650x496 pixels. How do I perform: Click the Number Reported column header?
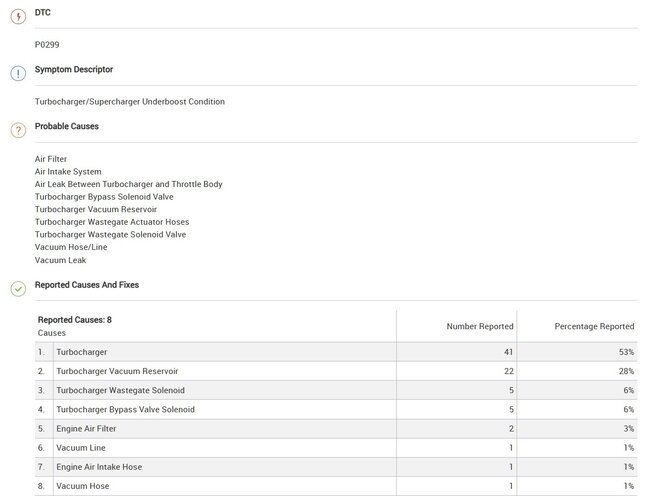(x=480, y=326)
